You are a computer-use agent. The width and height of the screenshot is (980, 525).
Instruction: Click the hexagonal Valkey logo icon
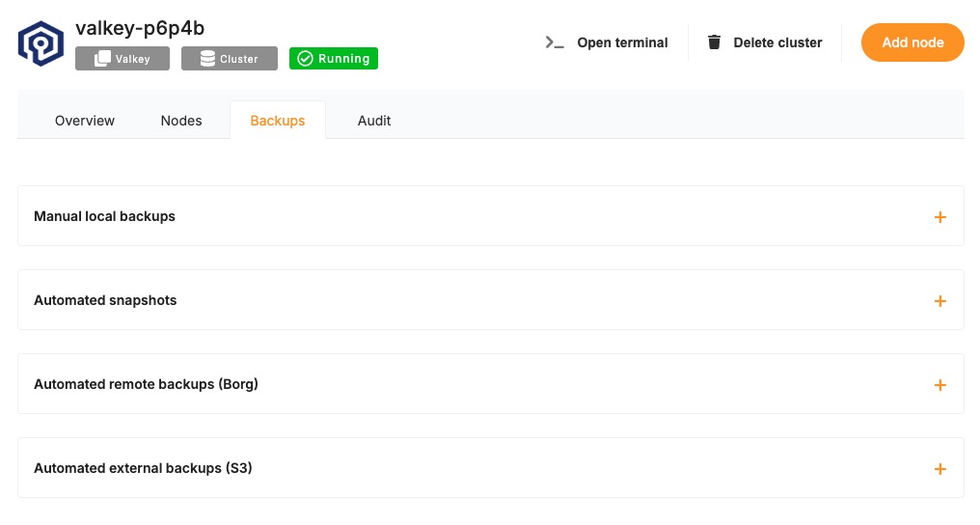41,44
